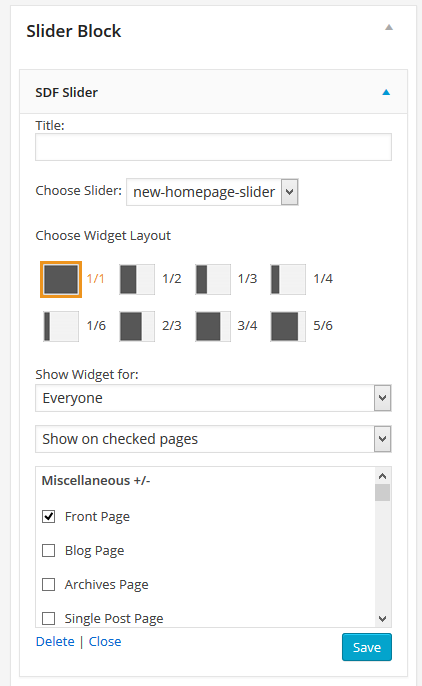Pick the 1/3 widget layout icon
This screenshot has width=422, height=686.
click(x=213, y=279)
